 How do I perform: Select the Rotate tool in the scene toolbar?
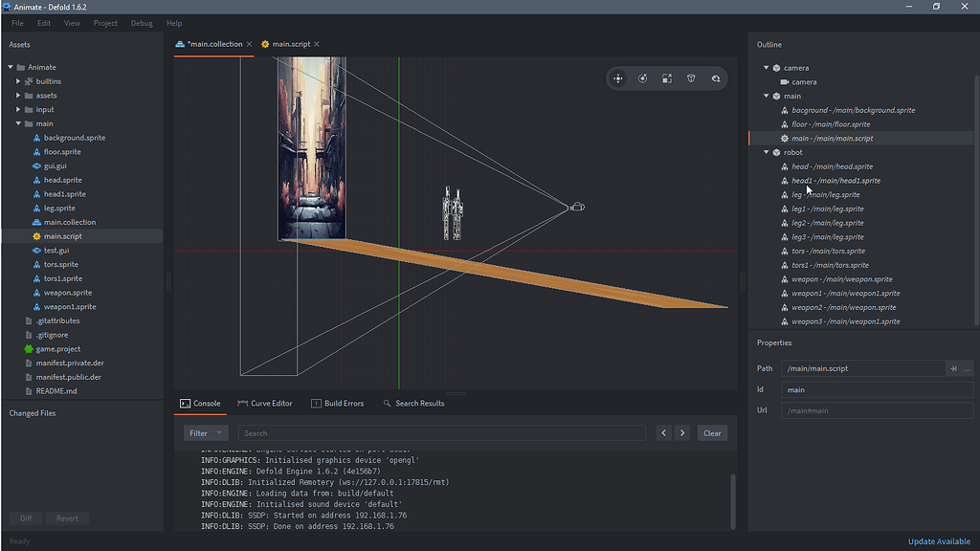(x=642, y=78)
